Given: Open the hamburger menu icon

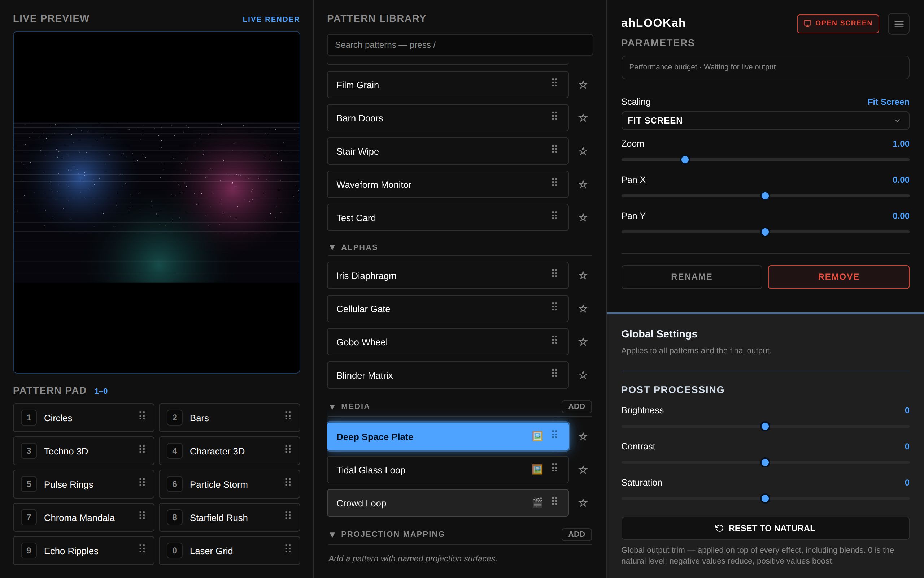Looking at the screenshot, I should (898, 24).
